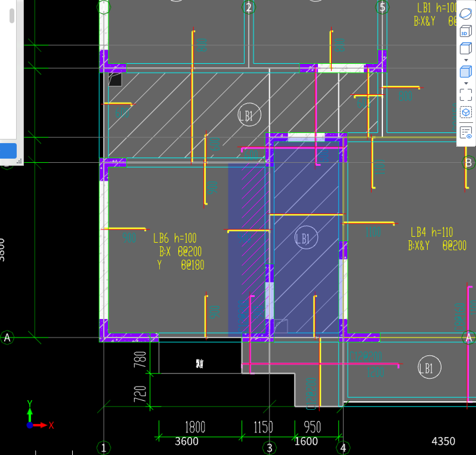Switch to the 3D view mode

[466, 31]
